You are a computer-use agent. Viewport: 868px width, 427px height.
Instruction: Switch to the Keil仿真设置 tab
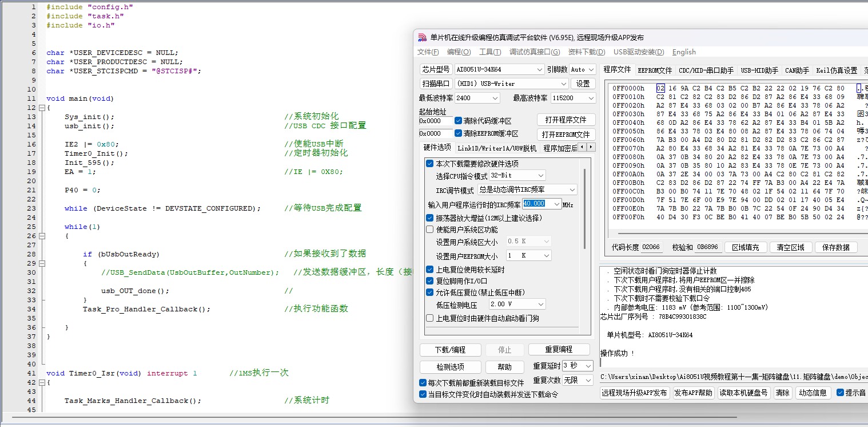(837, 70)
